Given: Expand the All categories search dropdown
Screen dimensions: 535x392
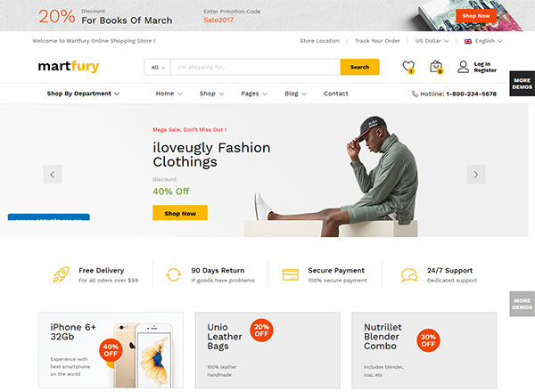Looking at the screenshot, I should point(157,67).
